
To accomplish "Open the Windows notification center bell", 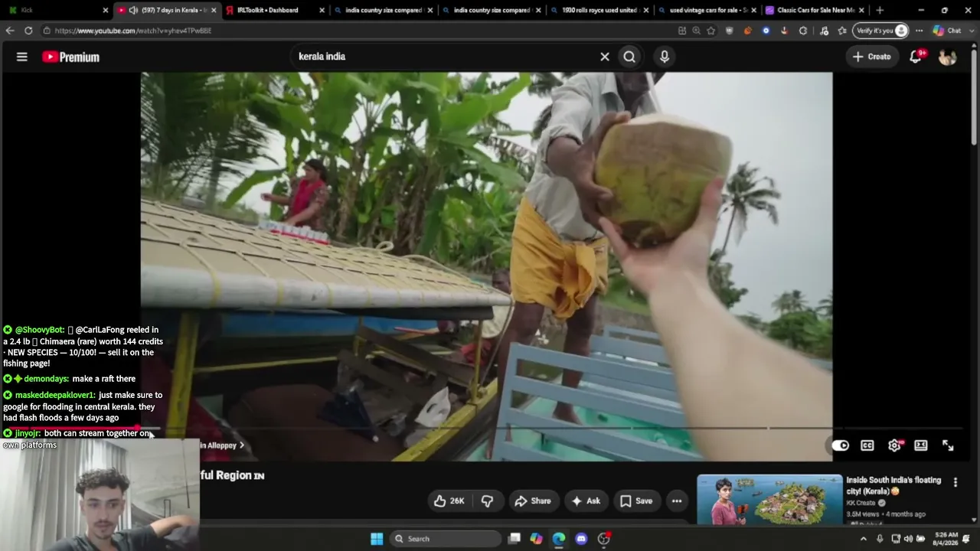I will [x=966, y=539].
